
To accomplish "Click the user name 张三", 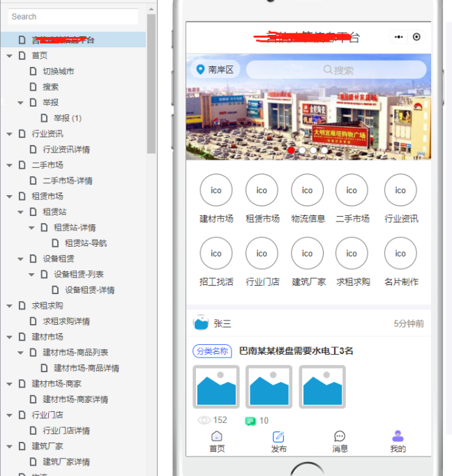I will (223, 323).
